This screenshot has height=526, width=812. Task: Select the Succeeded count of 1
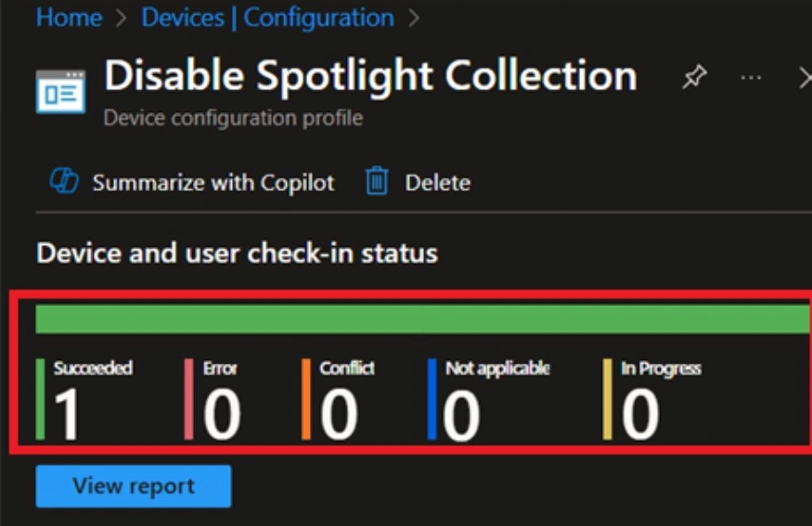67,415
